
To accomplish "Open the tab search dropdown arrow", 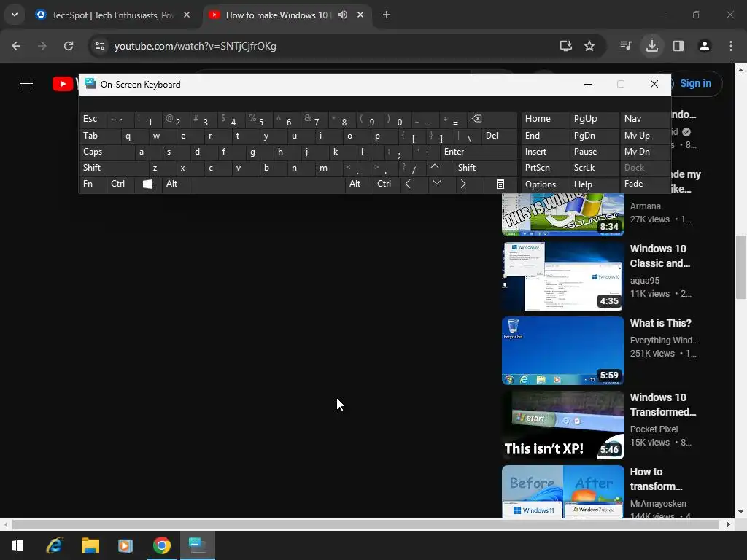I will 15,15.
